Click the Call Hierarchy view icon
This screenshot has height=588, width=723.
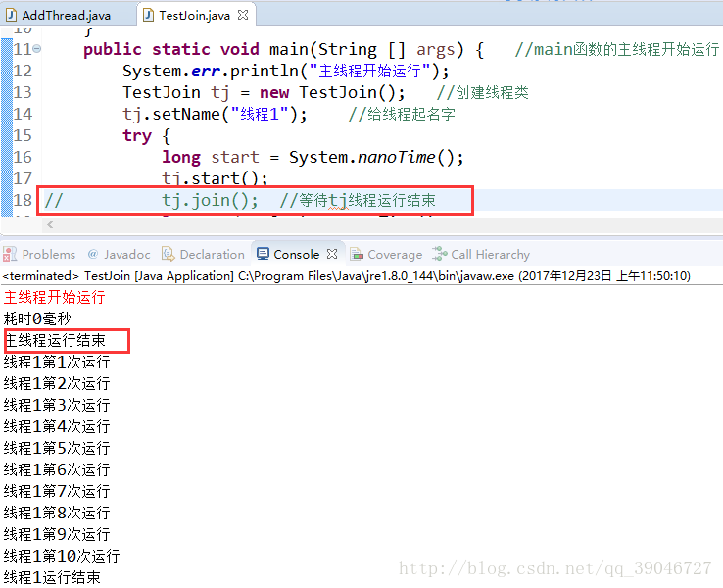pos(440,253)
